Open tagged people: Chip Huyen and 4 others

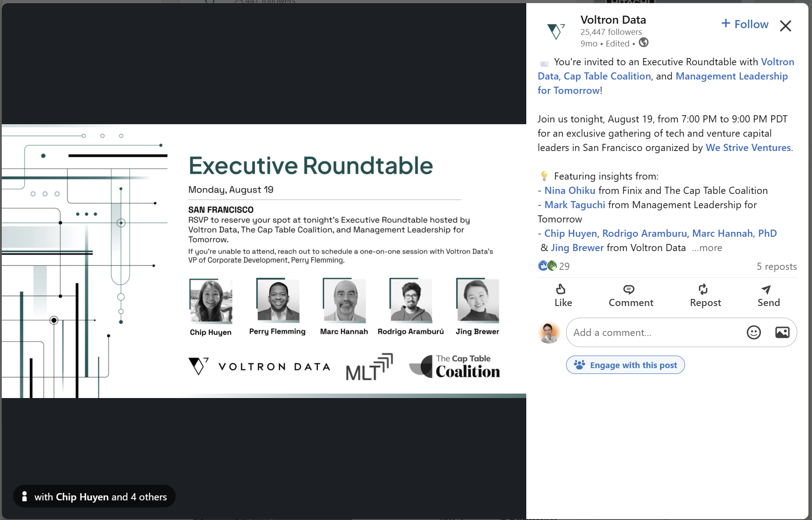[x=94, y=496]
